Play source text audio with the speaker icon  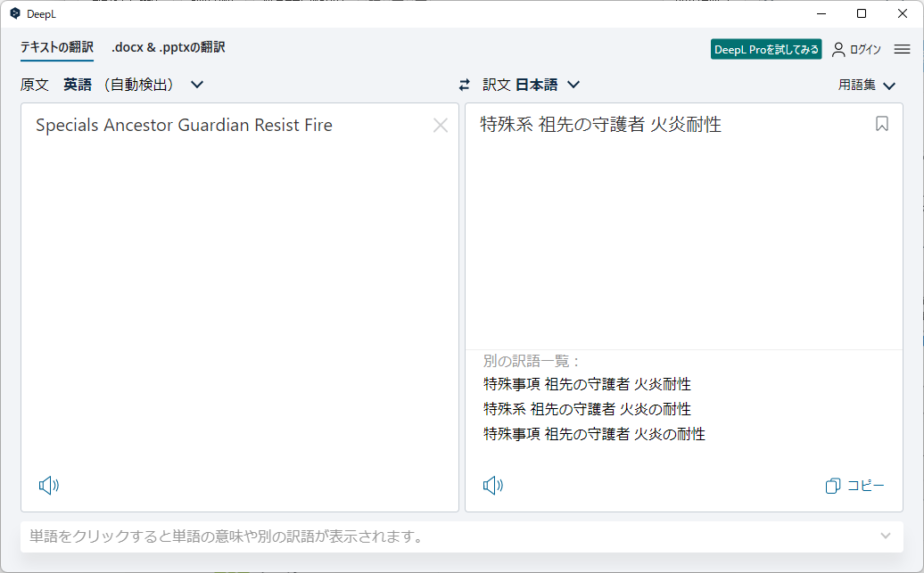coord(51,486)
